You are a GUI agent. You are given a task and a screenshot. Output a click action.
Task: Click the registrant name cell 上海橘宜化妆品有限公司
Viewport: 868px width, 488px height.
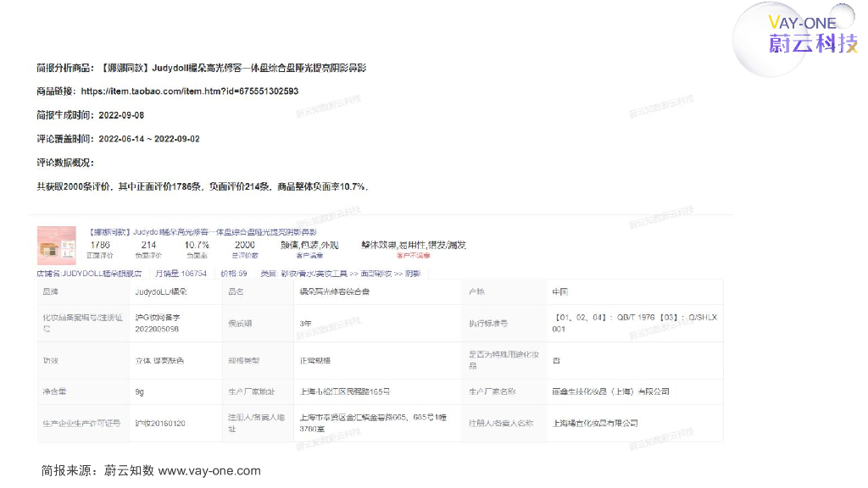click(634, 424)
